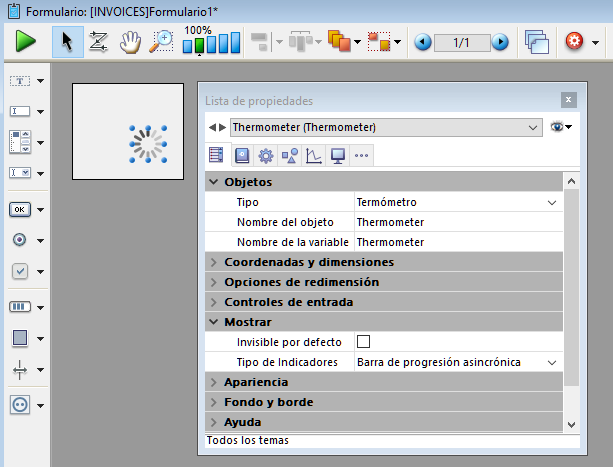Select the radio button object tool
The height and width of the screenshot is (467, 613).
[x=20, y=240]
